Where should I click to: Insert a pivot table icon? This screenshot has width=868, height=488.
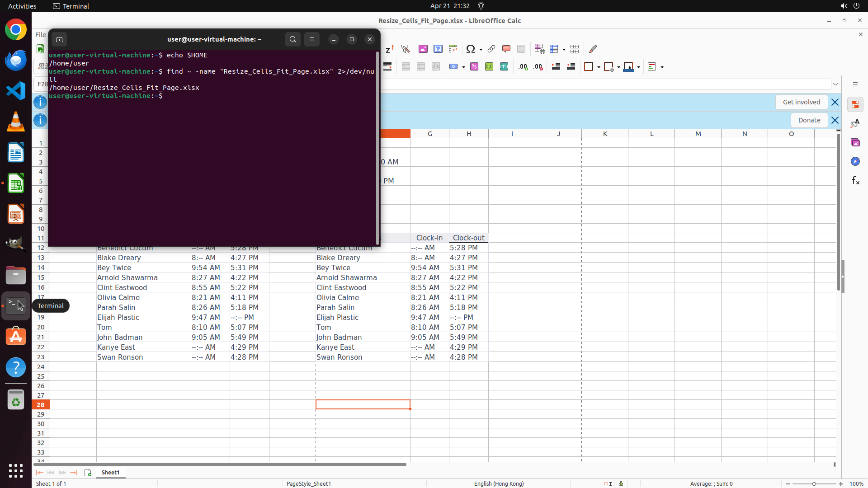pos(453,49)
